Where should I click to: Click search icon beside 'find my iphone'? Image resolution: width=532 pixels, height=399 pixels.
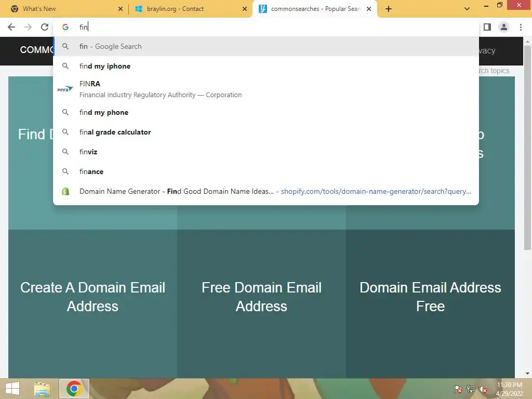click(65, 66)
